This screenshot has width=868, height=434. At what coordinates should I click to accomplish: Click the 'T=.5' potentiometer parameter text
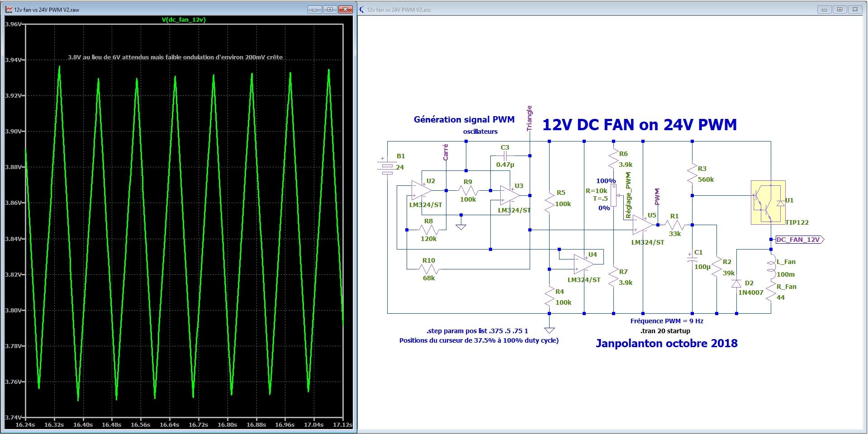[x=600, y=199]
